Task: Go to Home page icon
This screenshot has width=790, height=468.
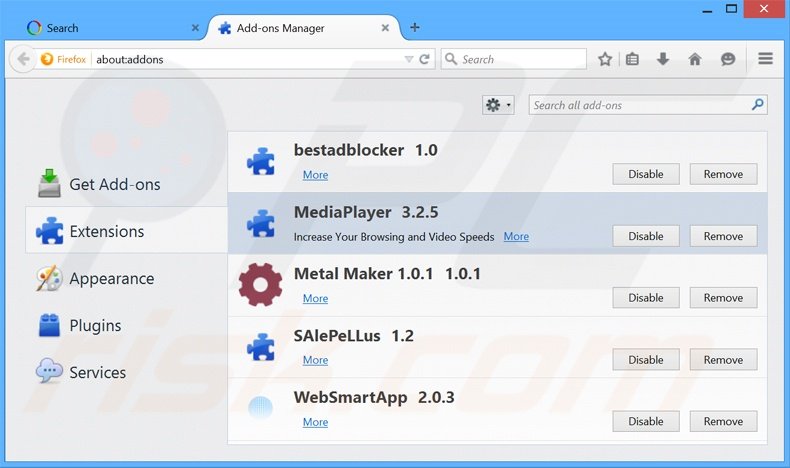Action: pos(695,59)
